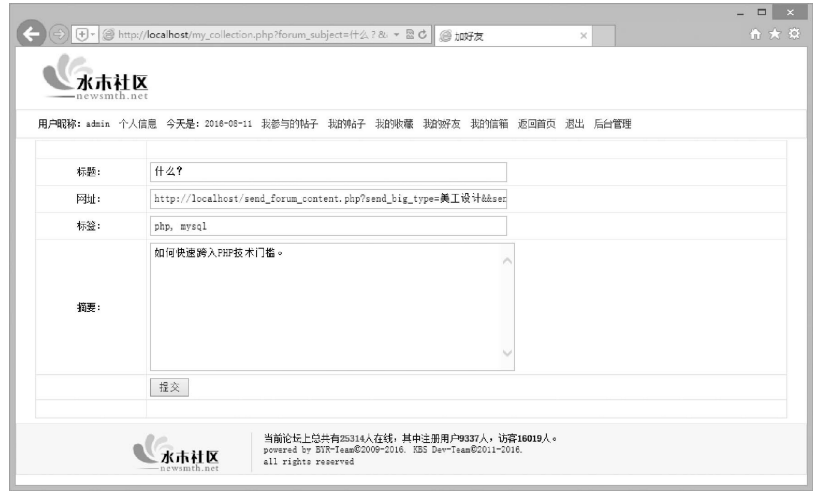Click the 摘要 textarea scroll-down arrow
This screenshot has width=818, height=494.
tap(506, 353)
